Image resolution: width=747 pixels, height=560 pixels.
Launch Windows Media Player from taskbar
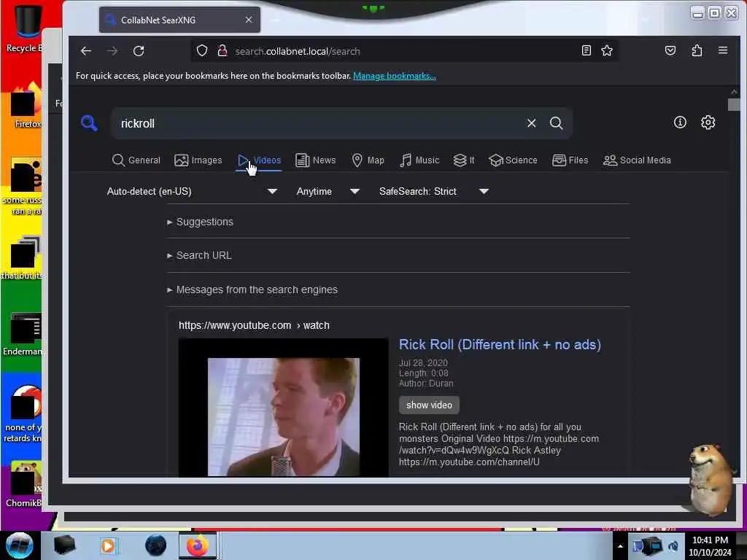tap(108, 545)
